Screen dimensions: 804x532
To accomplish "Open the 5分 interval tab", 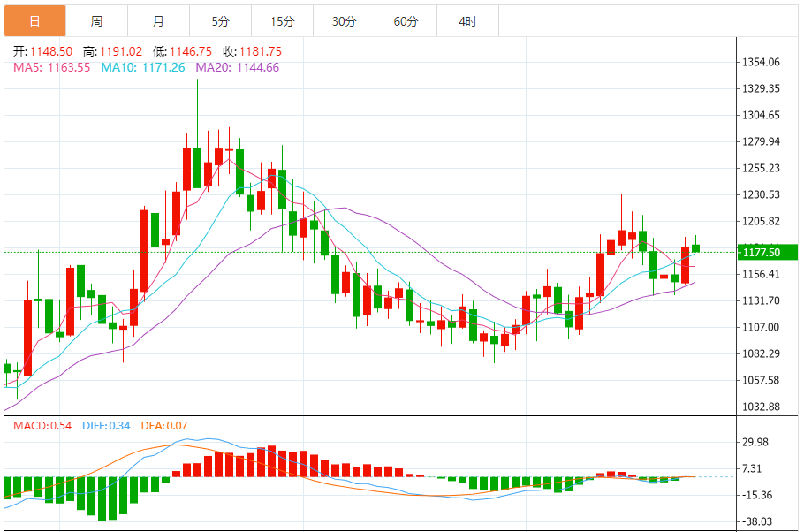I will pyautogui.click(x=221, y=21).
